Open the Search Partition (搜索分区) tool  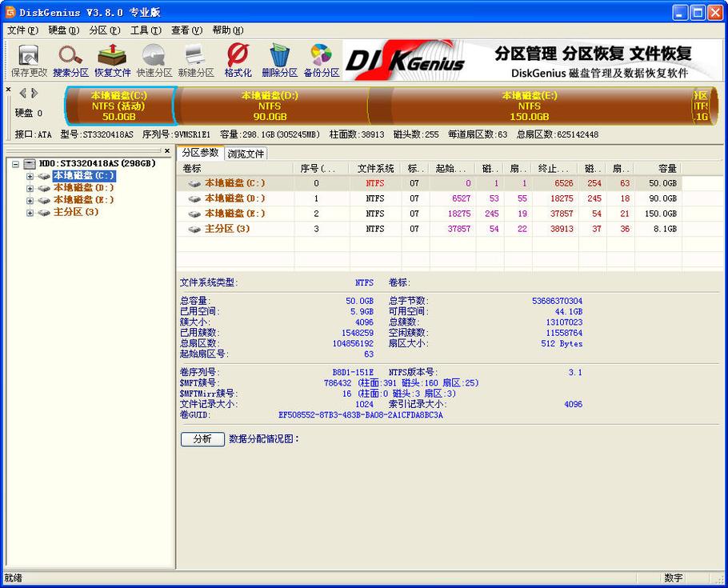[70, 60]
